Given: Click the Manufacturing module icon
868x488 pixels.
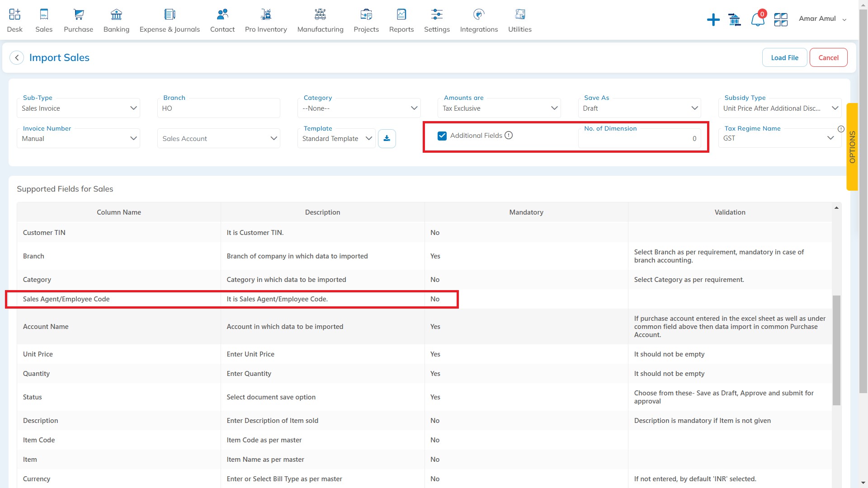Looking at the screenshot, I should (x=320, y=13).
